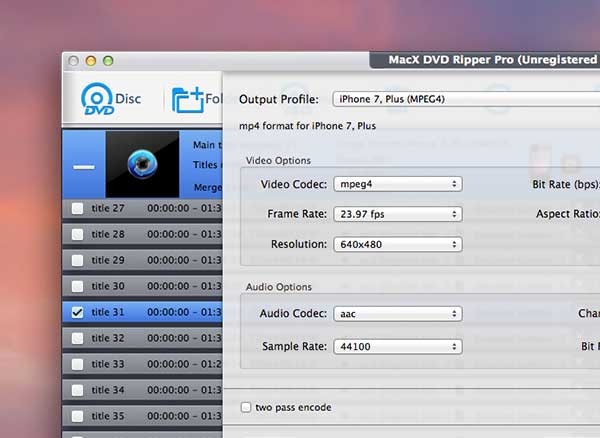Open the Output Profile dropdown
The height and width of the screenshot is (438, 600).
(466, 99)
